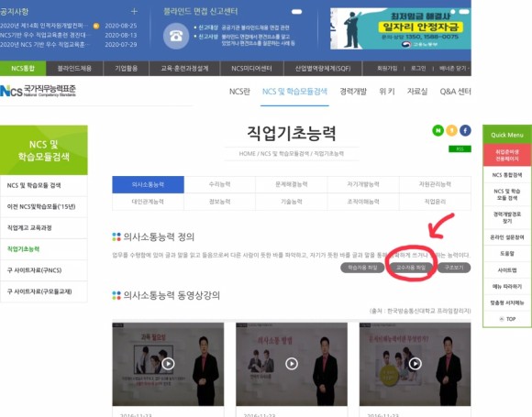Click the 로그인 login link

click(418, 69)
